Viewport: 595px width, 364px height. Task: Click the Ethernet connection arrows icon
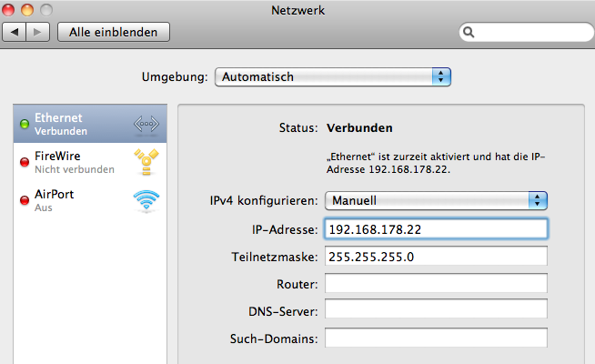point(146,125)
